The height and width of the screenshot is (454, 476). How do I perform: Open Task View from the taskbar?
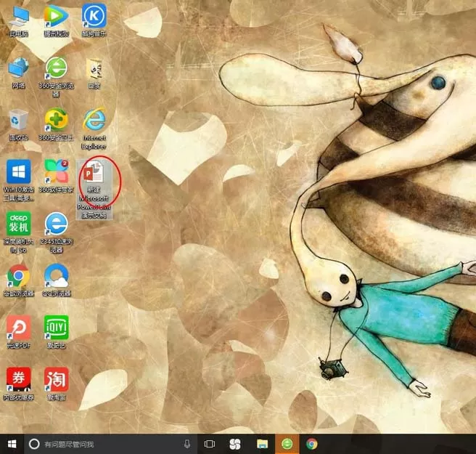click(210, 444)
